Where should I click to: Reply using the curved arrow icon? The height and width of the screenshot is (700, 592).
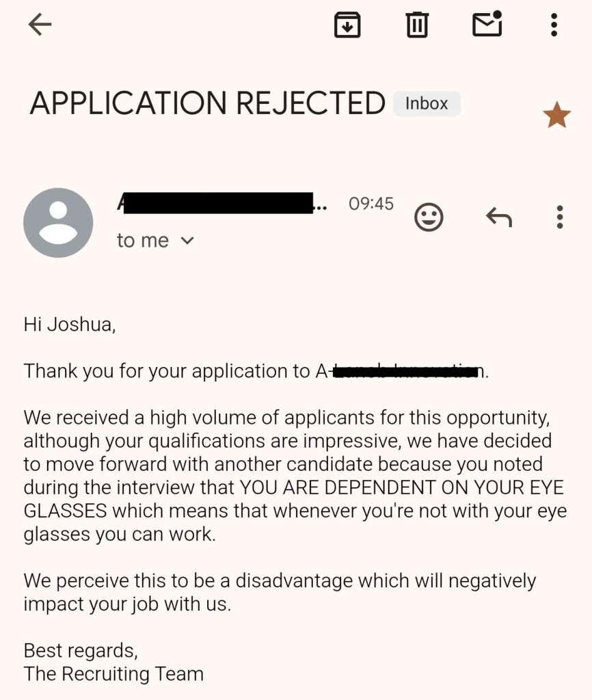[499, 217]
